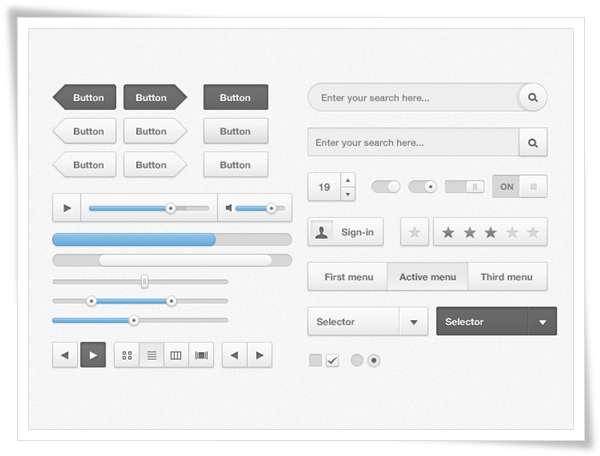Click the light left arrow button beside dark play
The width and height of the screenshot is (600, 456).
coord(65,355)
